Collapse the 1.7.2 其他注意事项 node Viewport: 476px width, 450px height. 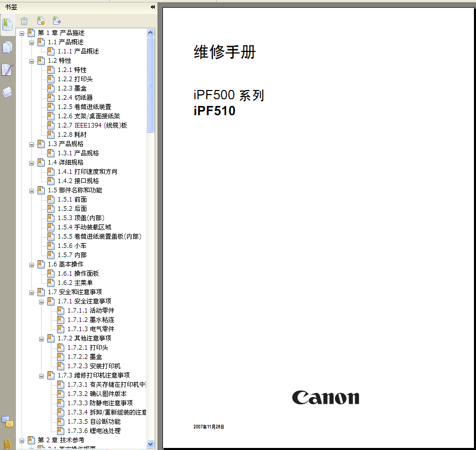(41, 339)
